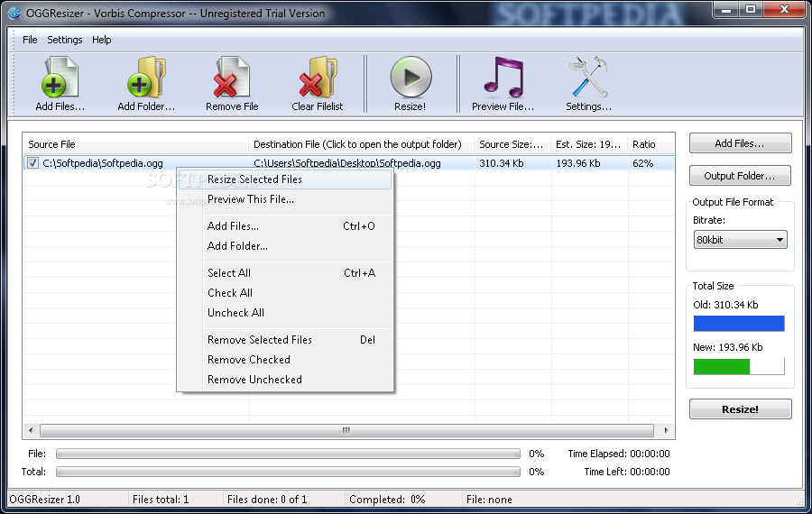Click the File: none status entry
This screenshot has height=514, width=812.
point(489,500)
